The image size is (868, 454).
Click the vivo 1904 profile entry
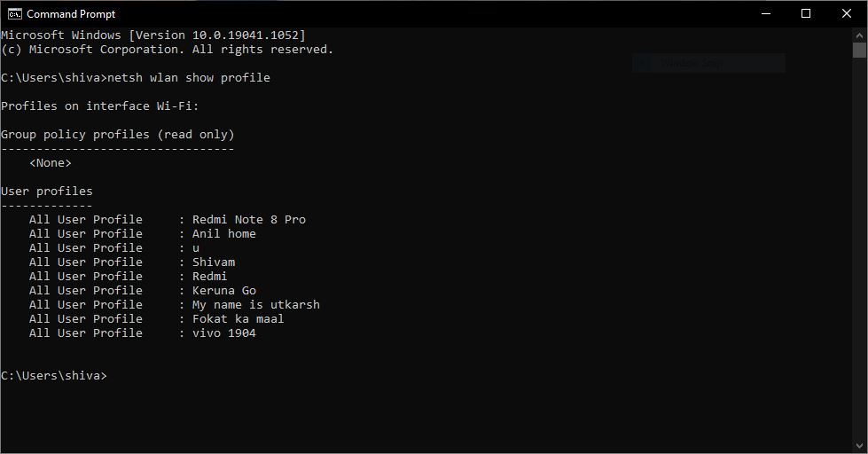223,333
